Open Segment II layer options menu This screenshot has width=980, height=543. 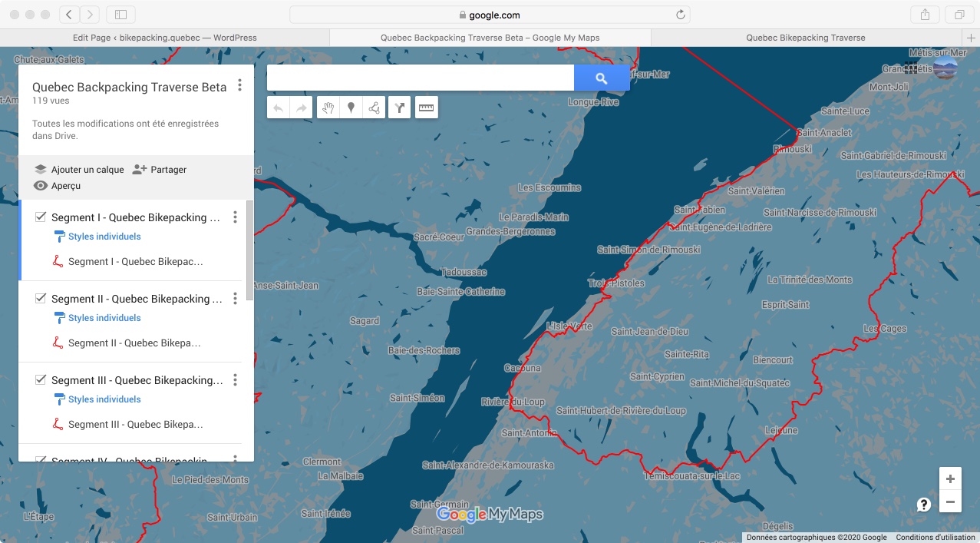236,299
